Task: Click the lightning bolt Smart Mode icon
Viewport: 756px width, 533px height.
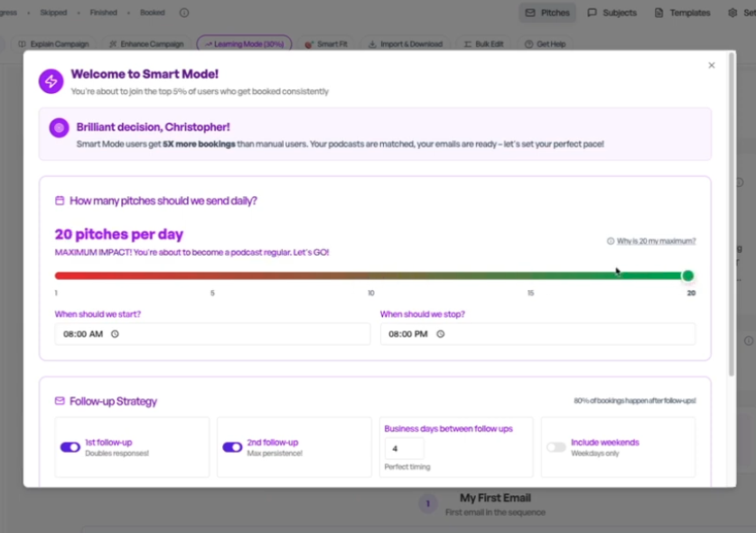Action: pyautogui.click(x=51, y=81)
